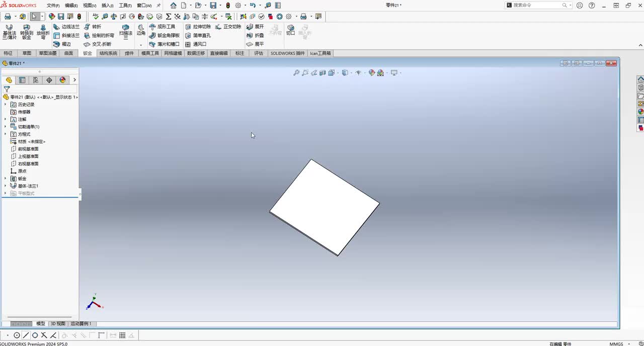Click the white sheet metal part in viewport
The image size is (644, 346).
325,207
